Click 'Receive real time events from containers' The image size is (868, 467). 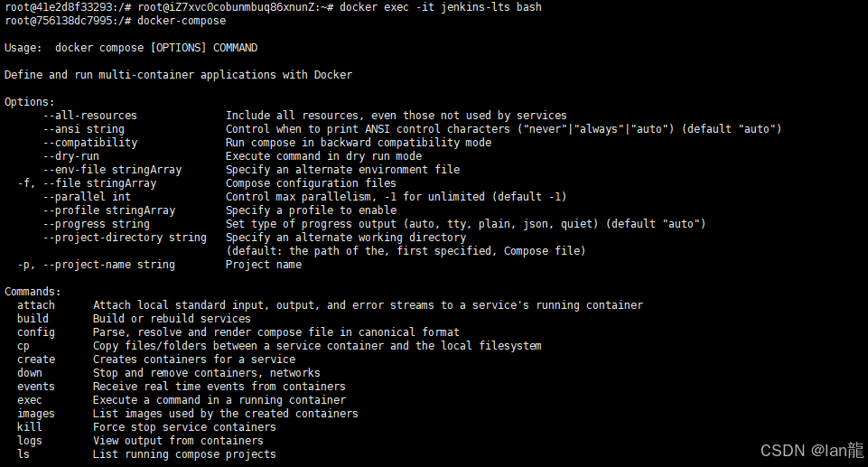219,387
